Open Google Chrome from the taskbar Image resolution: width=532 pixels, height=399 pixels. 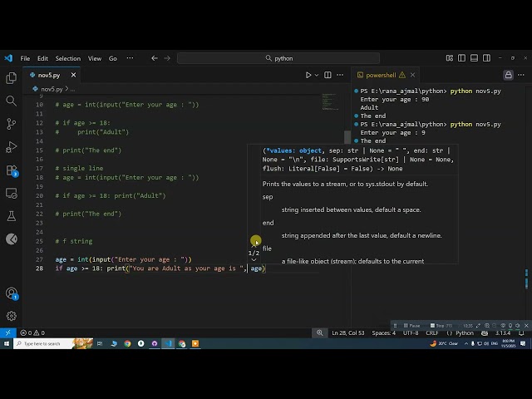click(127, 343)
